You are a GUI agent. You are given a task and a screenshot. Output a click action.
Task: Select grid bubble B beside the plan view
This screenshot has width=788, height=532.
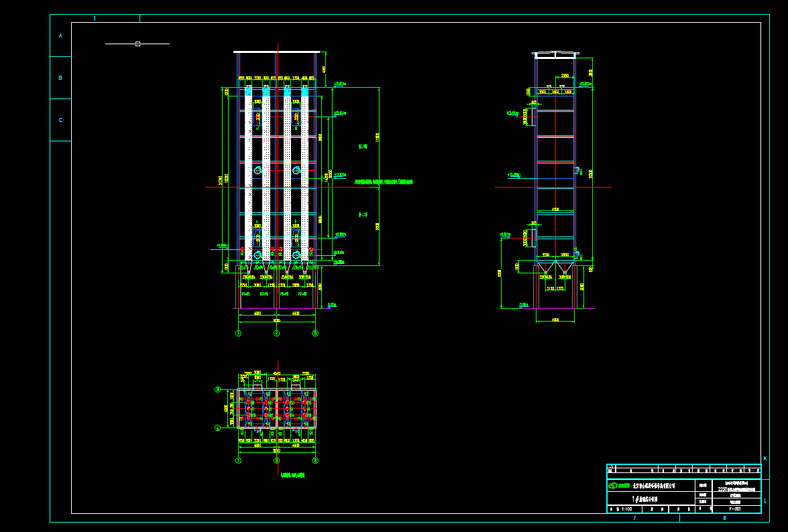(x=217, y=389)
